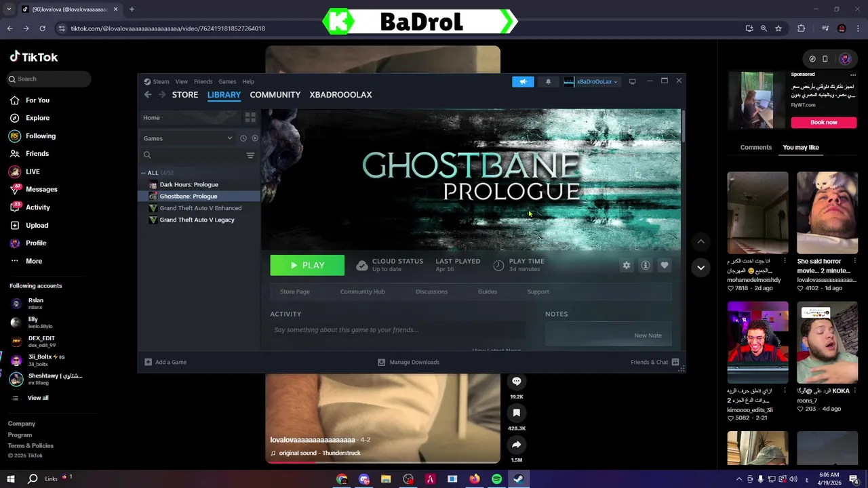The width and height of the screenshot is (868, 488).
Task: Open Steam announcements megaphone button
Action: (x=523, y=81)
